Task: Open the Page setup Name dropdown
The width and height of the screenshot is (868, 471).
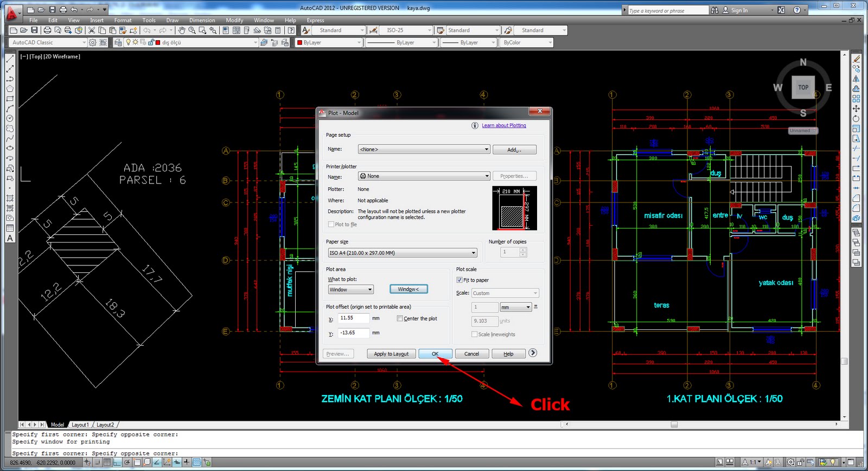Action: [x=424, y=149]
